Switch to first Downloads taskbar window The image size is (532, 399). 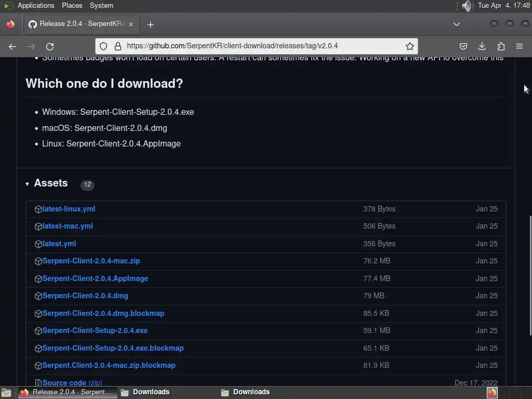(x=146, y=393)
